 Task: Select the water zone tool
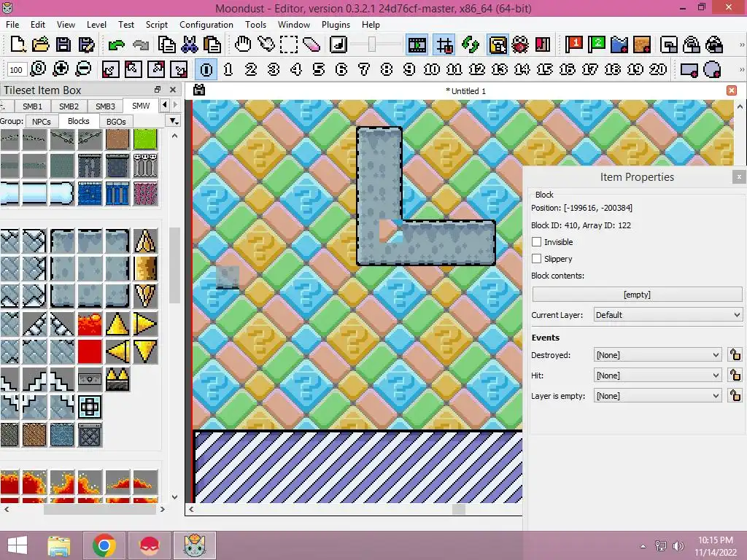click(619, 44)
